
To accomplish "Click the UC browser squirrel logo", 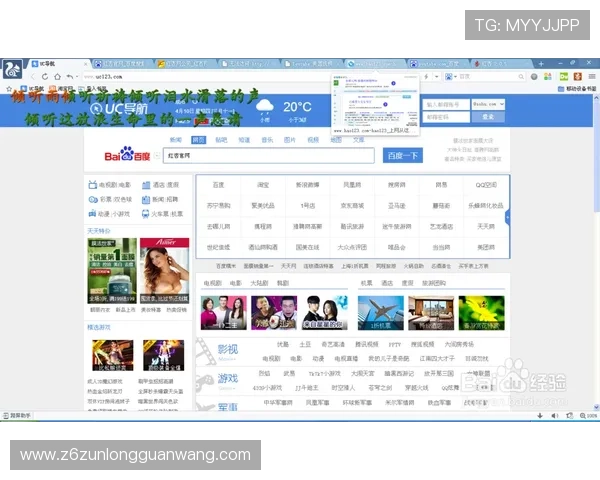I will 13,67.
